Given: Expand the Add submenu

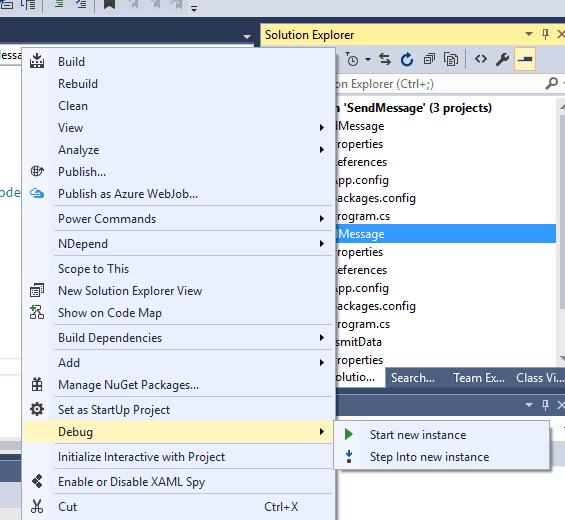Looking at the screenshot, I should [178, 363].
